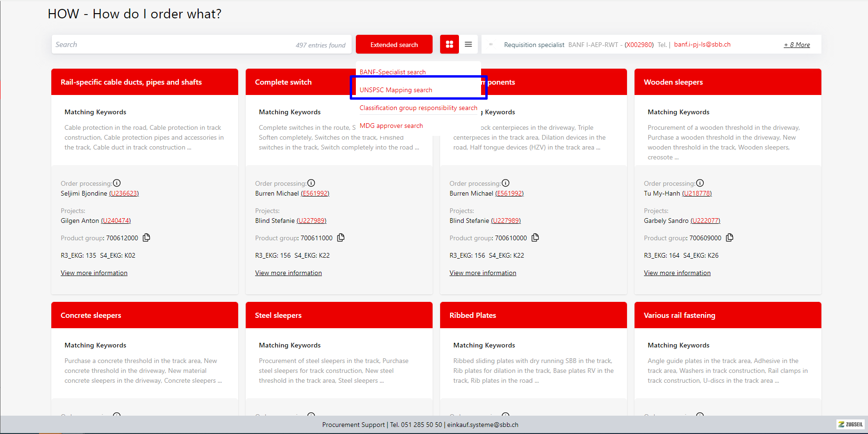Click into the Search input field
Screen dimensions: 868x434
169,45
